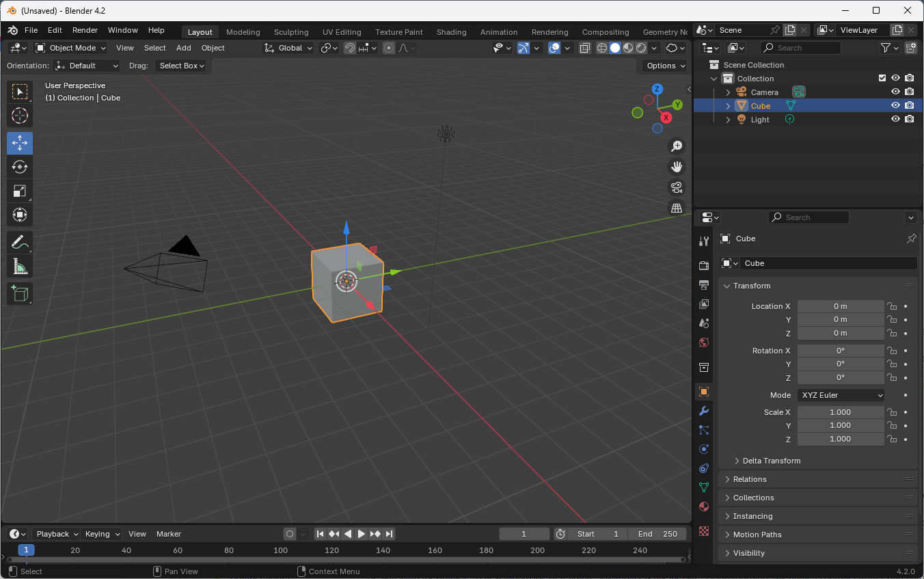924x579 pixels.
Task: Expand Cube in outliner tree
Action: (x=728, y=106)
